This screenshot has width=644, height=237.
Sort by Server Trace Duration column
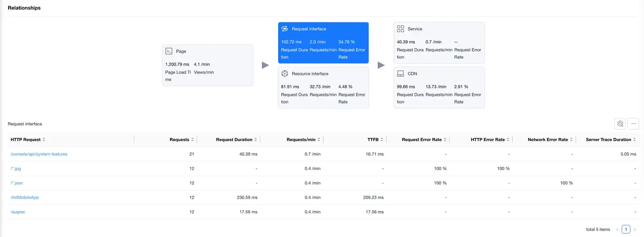(x=635, y=140)
